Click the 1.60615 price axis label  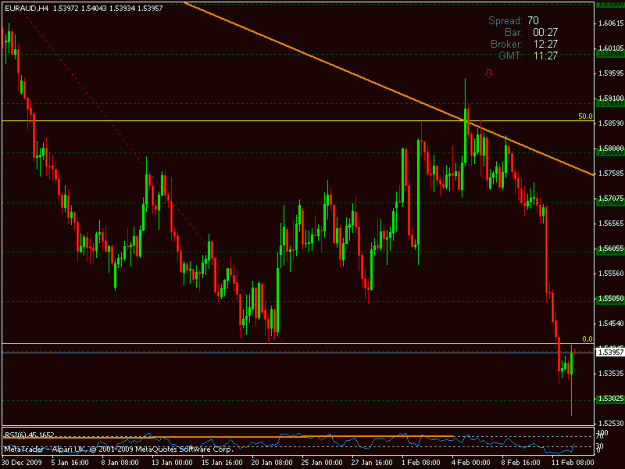[x=610, y=24]
